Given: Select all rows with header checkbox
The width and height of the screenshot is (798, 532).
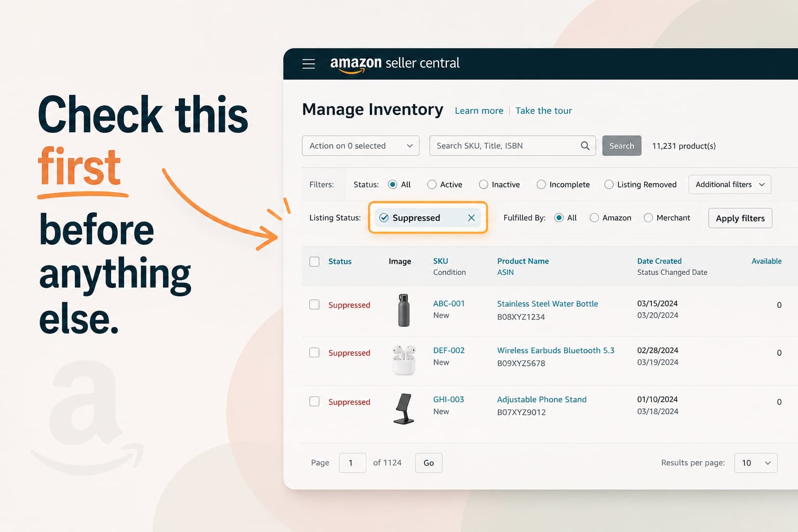Looking at the screenshot, I should [314, 261].
